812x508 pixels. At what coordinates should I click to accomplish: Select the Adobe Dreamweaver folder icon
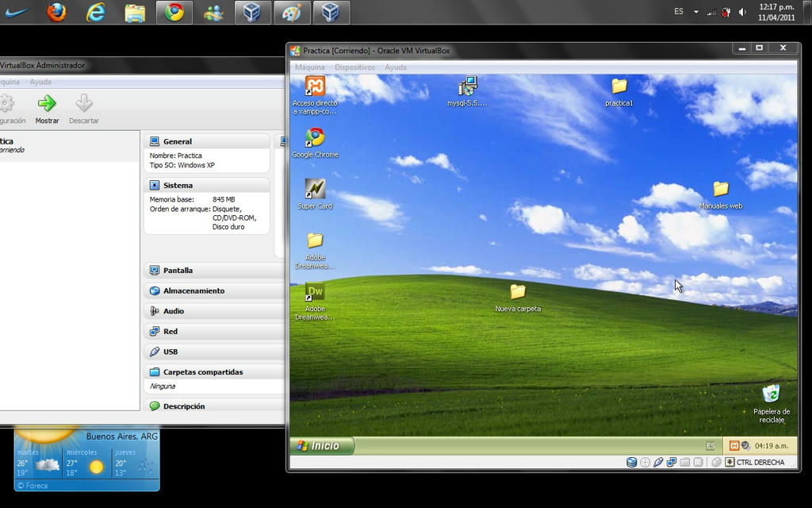pos(315,251)
